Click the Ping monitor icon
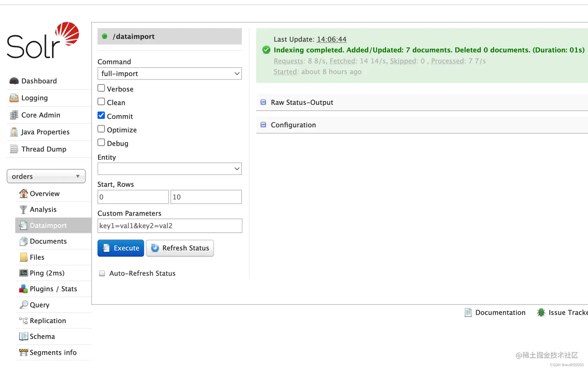This screenshot has height=369, width=588. point(23,273)
